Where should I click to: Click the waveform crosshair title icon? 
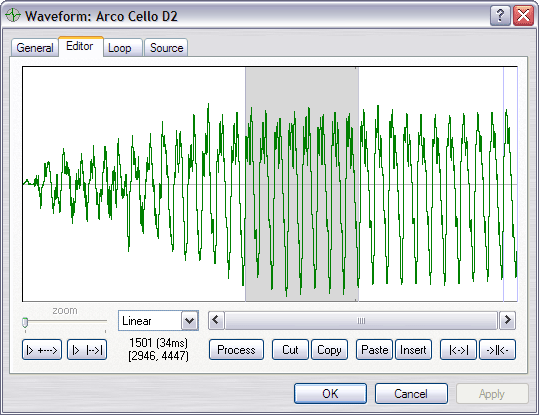tap(13, 15)
